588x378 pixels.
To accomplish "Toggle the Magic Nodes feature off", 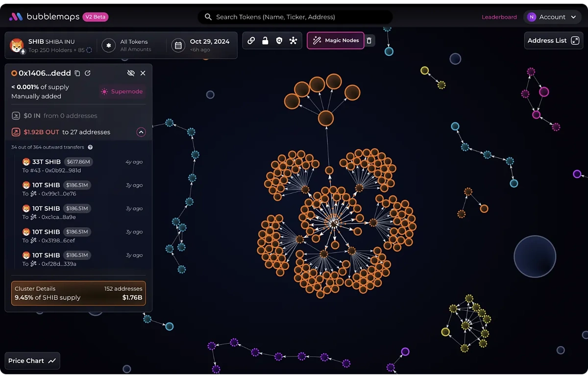I will pos(335,41).
